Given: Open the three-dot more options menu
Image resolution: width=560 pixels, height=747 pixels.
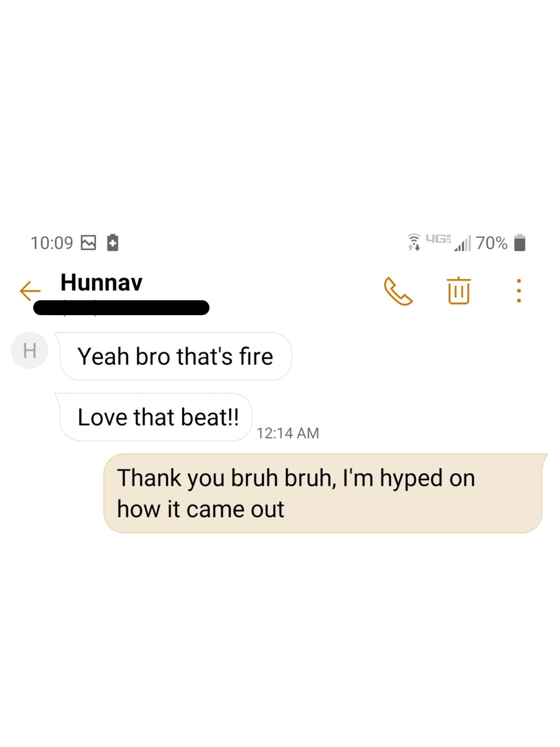Looking at the screenshot, I should 519,291.
